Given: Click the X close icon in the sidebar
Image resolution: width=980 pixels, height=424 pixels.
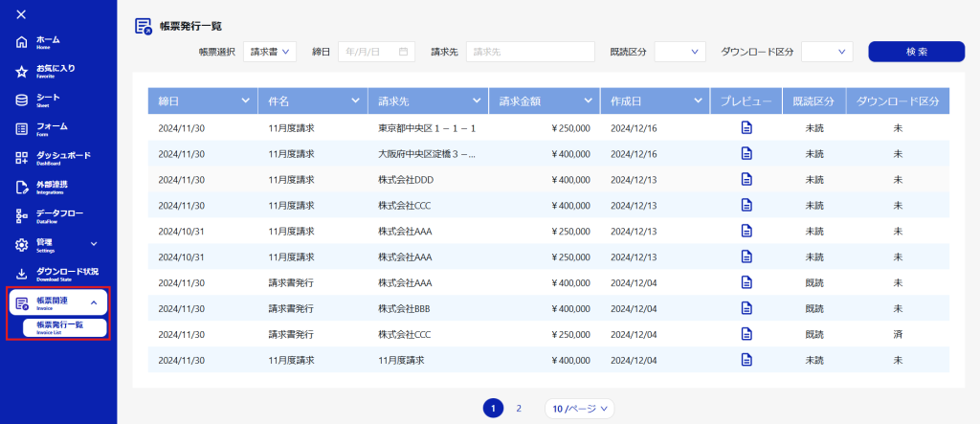Looking at the screenshot, I should [x=21, y=14].
